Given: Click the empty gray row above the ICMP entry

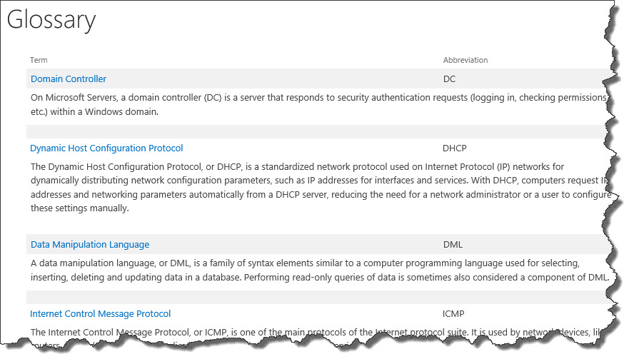Looking at the screenshot, I should tap(318, 298).
